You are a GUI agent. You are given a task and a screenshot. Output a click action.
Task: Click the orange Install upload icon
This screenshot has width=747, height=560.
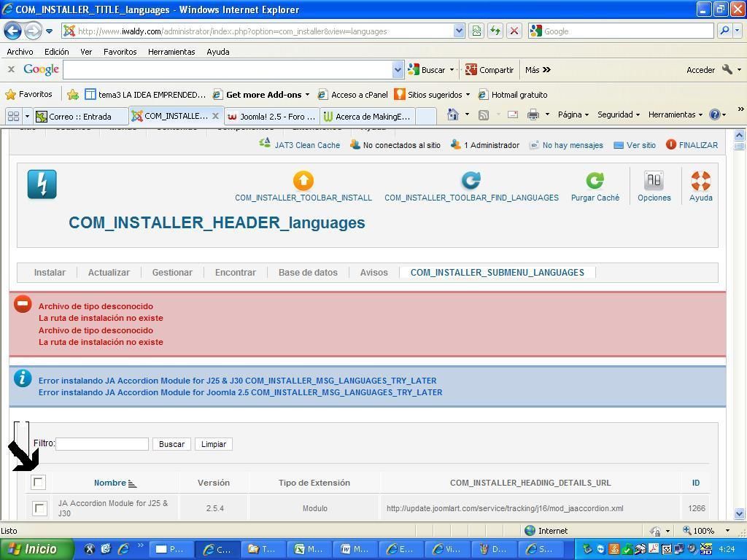tap(303, 181)
